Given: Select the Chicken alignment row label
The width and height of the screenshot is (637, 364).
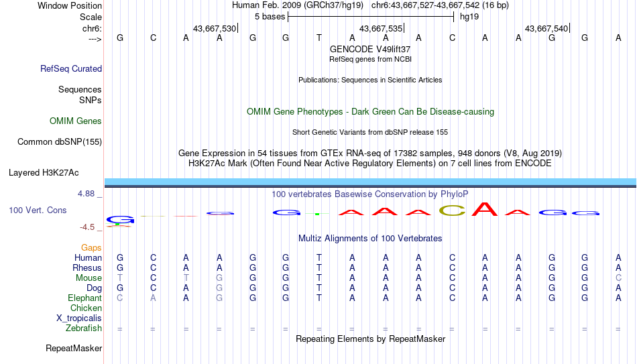Looking at the screenshot, I should (86, 308).
